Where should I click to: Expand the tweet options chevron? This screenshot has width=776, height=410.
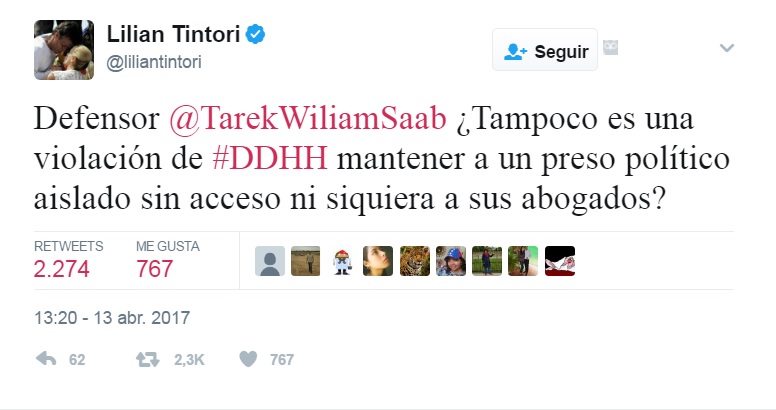727,48
